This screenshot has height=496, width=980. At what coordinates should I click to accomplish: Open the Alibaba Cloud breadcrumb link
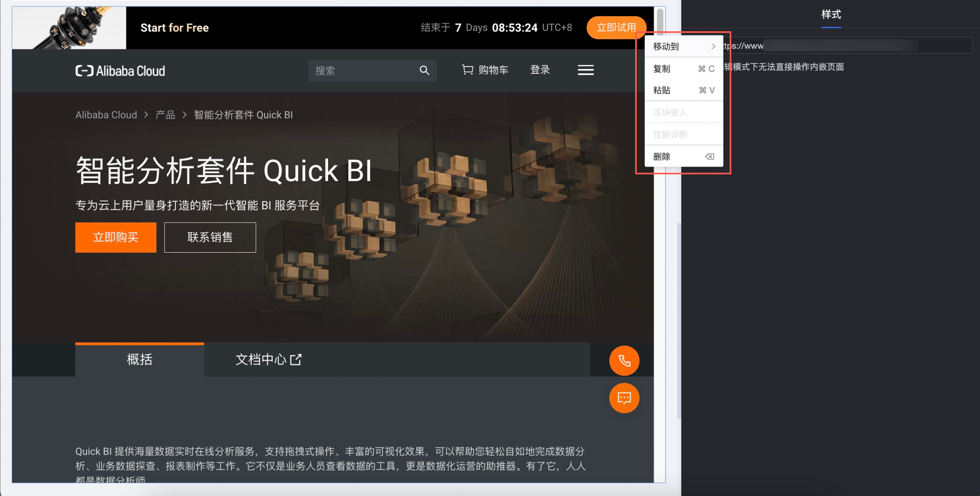(106, 115)
